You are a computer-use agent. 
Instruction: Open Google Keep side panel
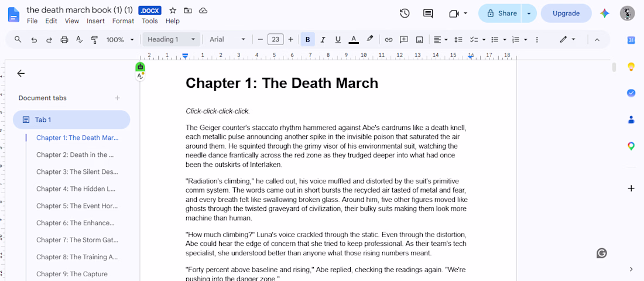(x=631, y=67)
